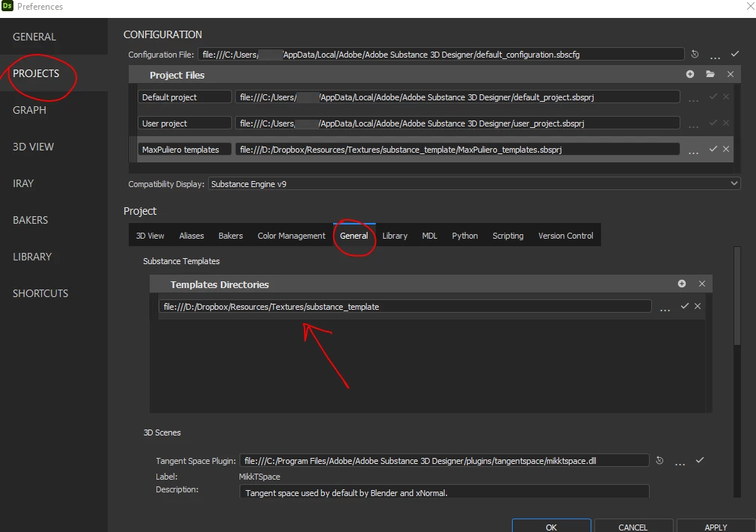The width and height of the screenshot is (756, 532).
Task: Click the substance_template directory path field
Action: point(405,307)
